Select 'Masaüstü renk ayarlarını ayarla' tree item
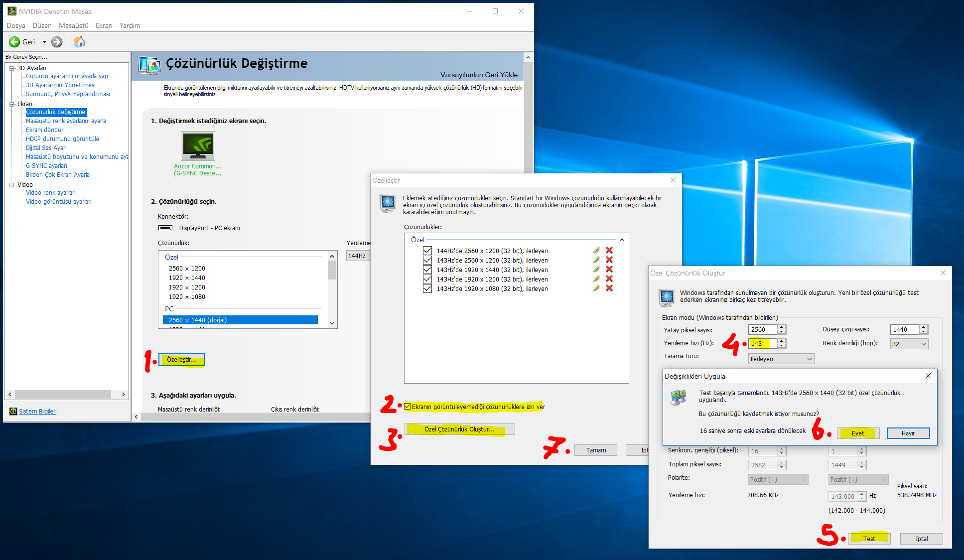The width and height of the screenshot is (964, 560). click(x=66, y=121)
